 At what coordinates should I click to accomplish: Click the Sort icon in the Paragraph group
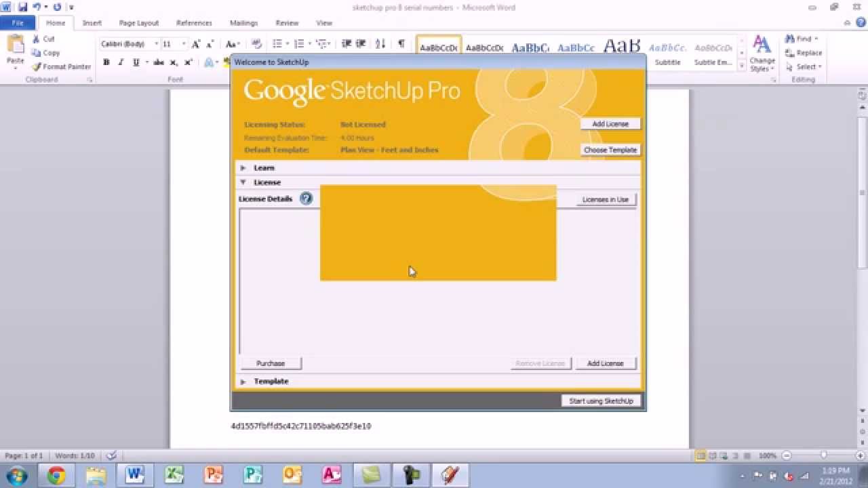379,43
